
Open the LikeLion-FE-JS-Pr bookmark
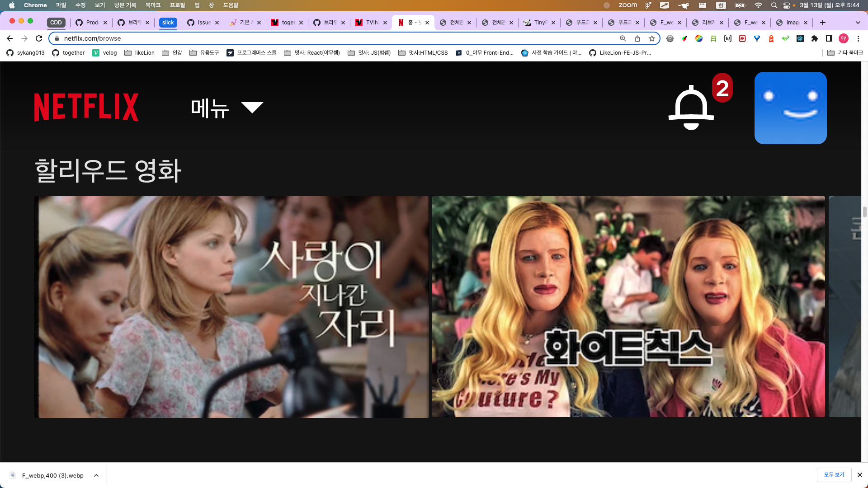(x=620, y=53)
